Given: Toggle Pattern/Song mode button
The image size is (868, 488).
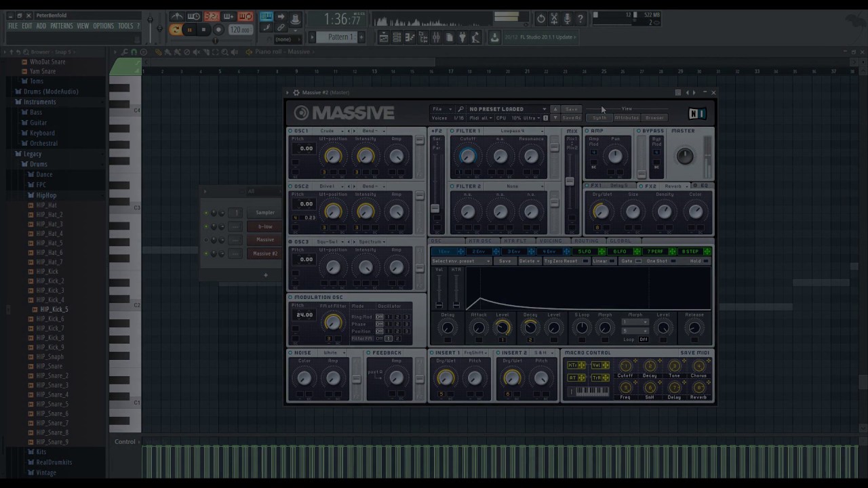Looking at the screenshot, I should (176, 29).
